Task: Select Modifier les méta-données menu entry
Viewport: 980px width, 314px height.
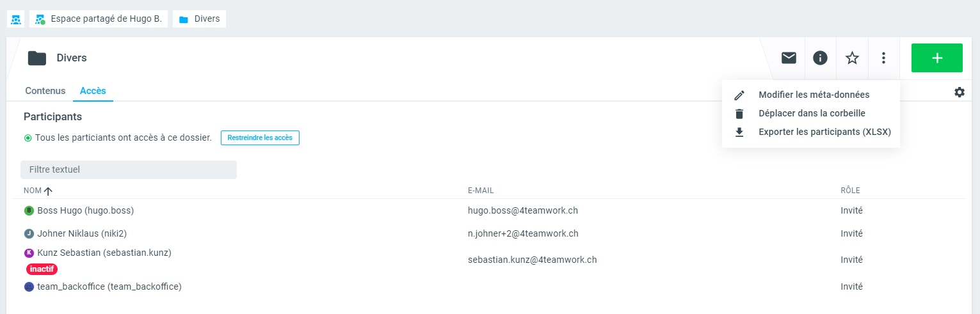Action: tap(813, 95)
